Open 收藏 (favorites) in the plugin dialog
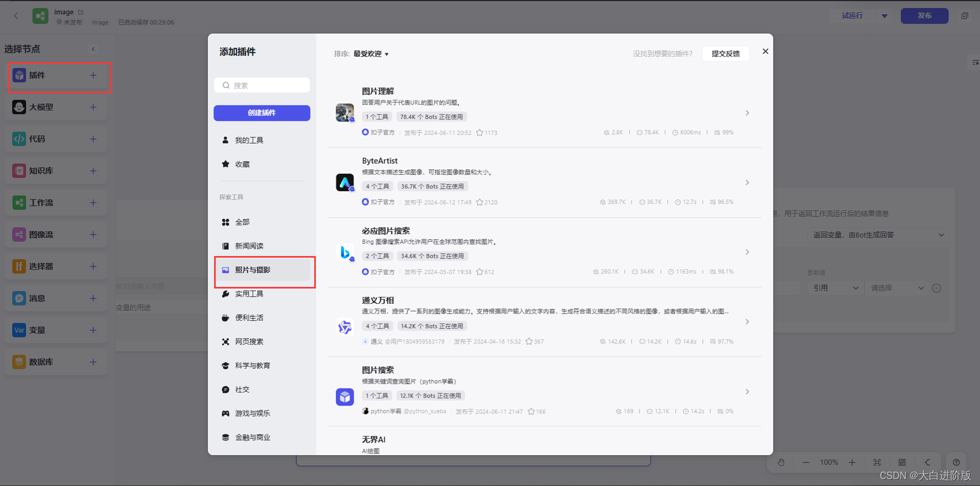 tap(243, 164)
